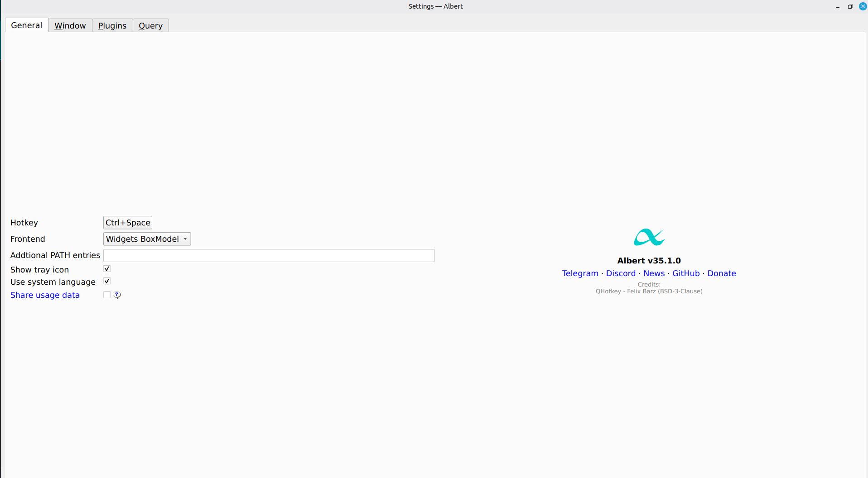
Task: Switch to the Window tab
Action: pos(70,26)
